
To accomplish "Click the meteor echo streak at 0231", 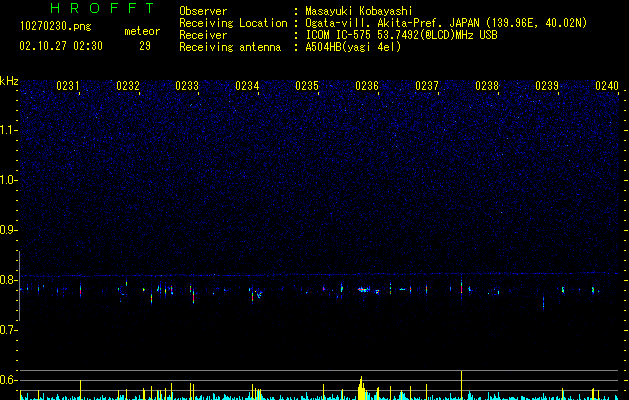I will (x=81, y=290).
